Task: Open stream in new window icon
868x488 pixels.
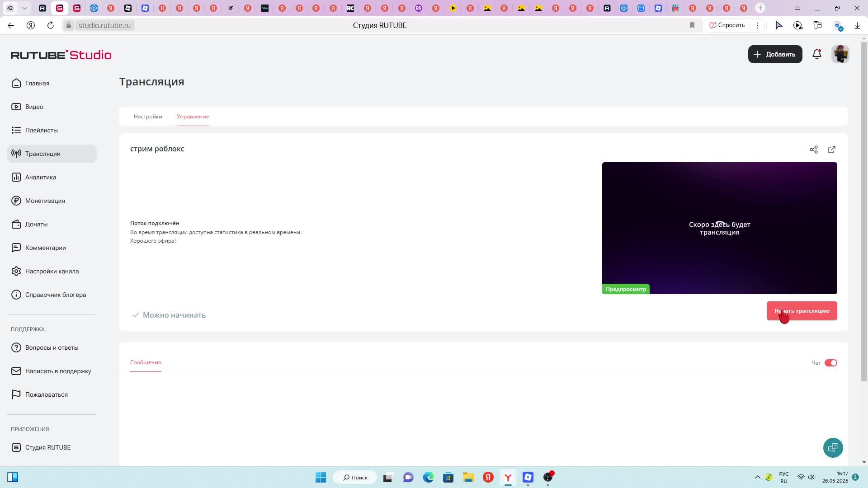Action: (x=832, y=150)
